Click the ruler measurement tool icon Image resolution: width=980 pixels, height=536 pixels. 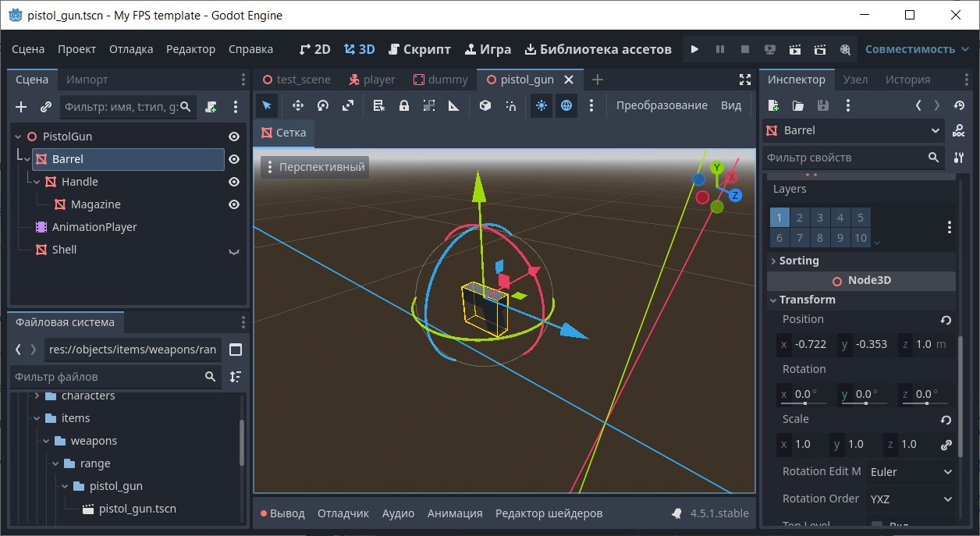[x=453, y=105]
